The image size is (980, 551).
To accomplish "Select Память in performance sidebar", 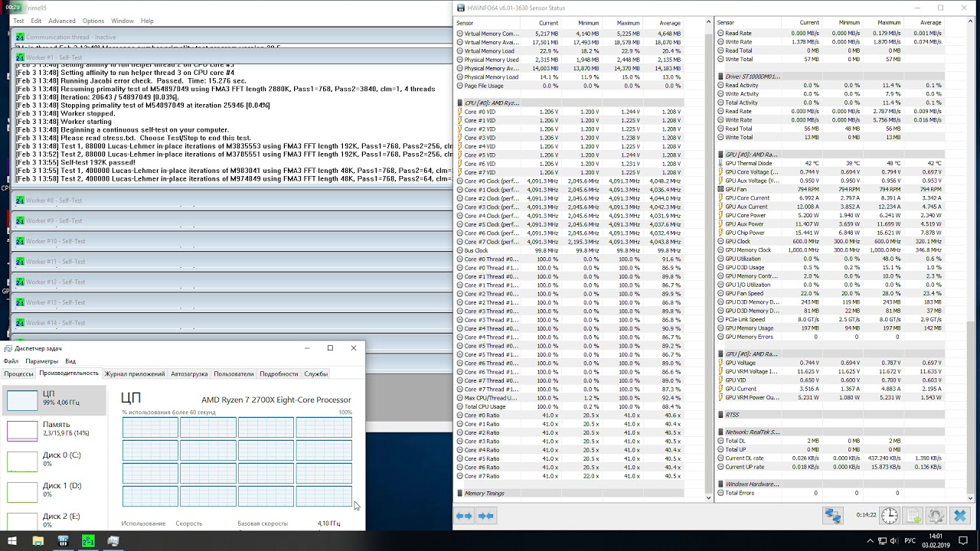I will 53,431.
